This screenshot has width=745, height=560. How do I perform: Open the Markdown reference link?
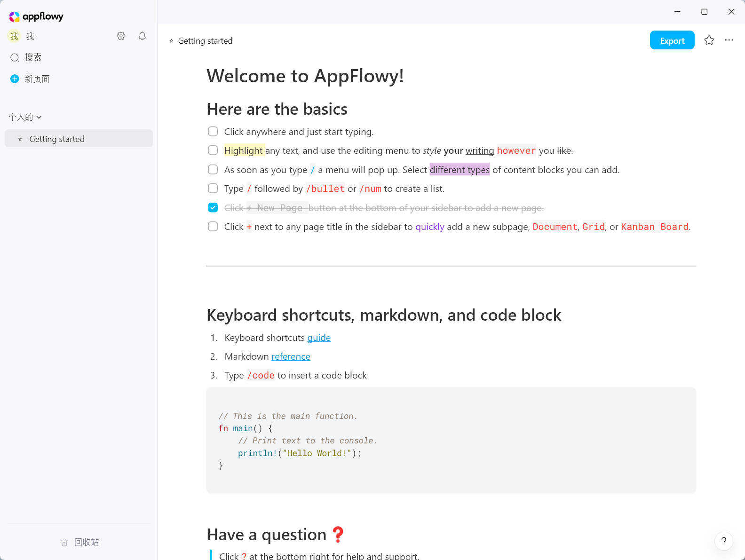click(x=291, y=356)
